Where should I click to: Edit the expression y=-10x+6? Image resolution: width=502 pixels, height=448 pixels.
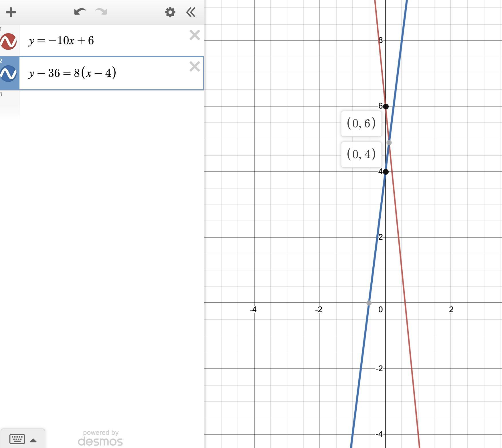point(61,41)
